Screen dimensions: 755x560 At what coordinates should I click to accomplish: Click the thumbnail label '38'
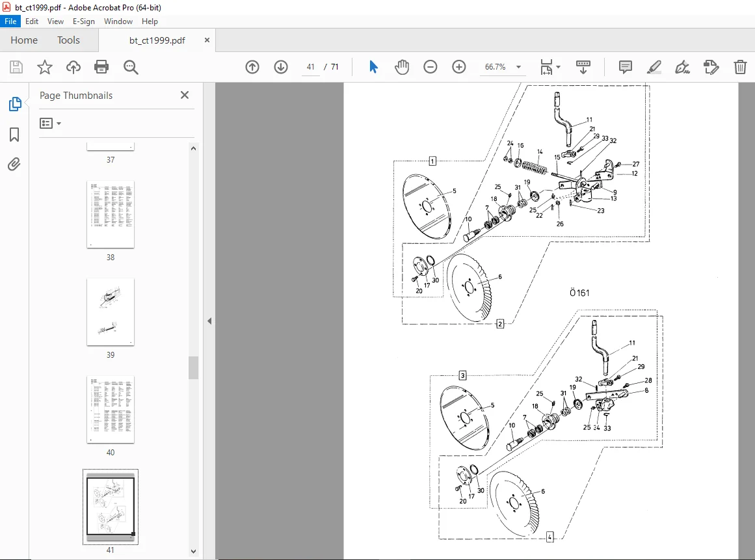click(x=111, y=257)
